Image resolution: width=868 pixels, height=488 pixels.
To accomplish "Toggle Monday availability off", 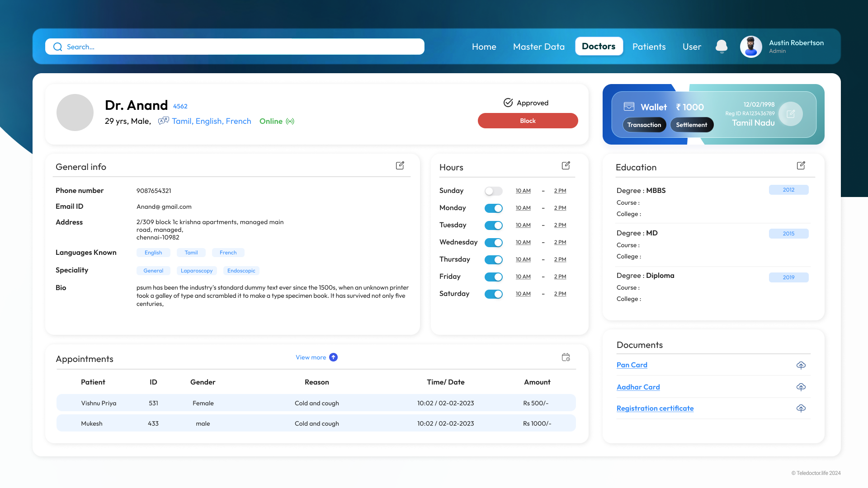I will [493, 208].
